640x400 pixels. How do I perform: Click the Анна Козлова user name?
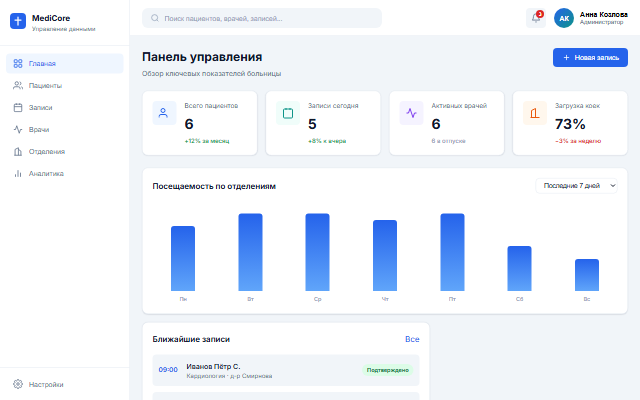(x=604, y=14)
